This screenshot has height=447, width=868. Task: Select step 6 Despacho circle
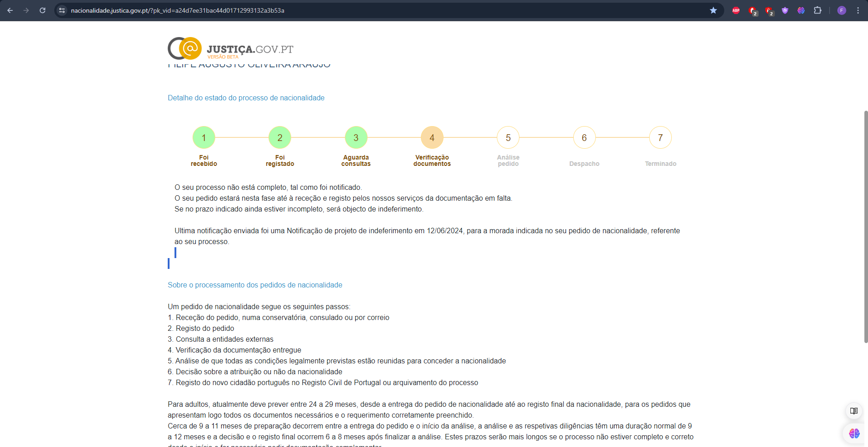[584, 137]
